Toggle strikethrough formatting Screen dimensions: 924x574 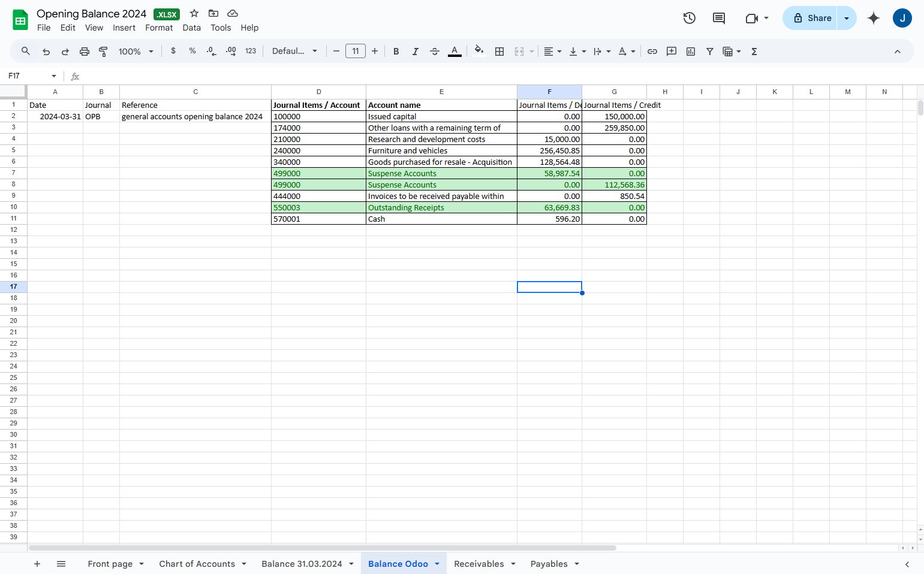coord(435,52)
